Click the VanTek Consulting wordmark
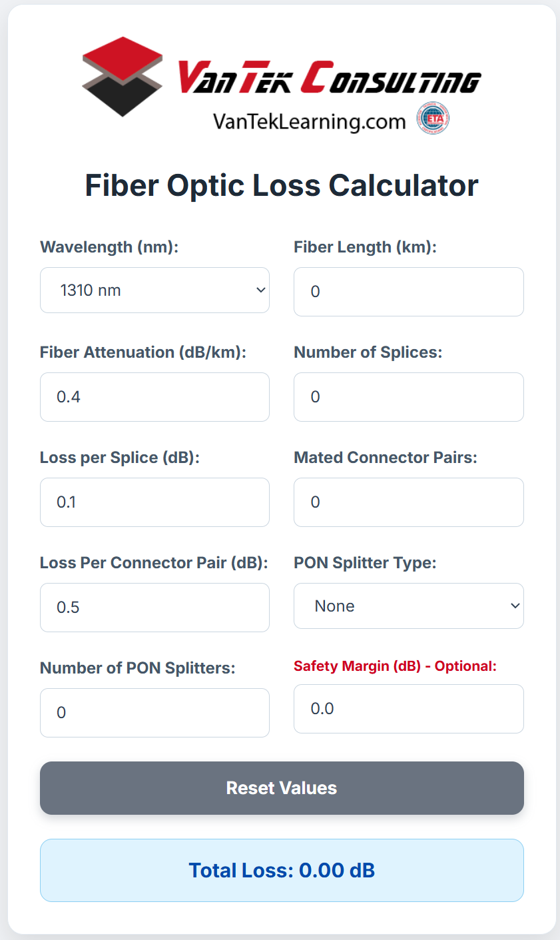The image size is (560, 940). tap(328, 78)
